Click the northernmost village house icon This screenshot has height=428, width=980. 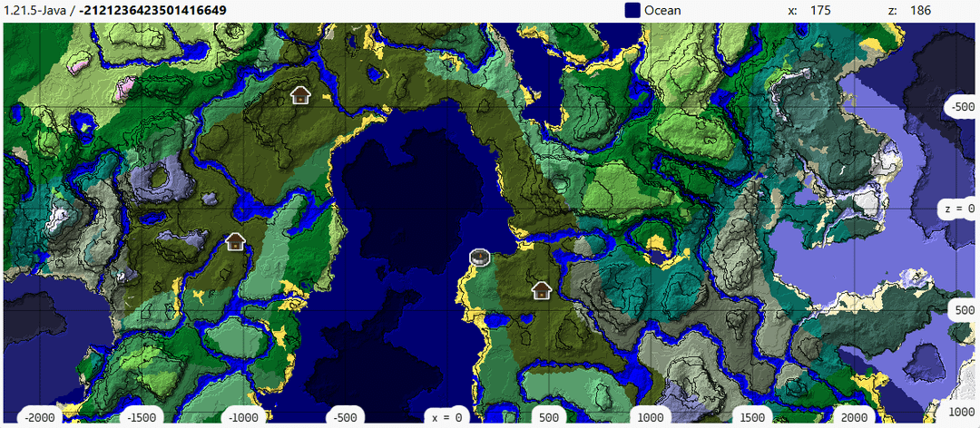pyautogui.click(x=299, y=94)
